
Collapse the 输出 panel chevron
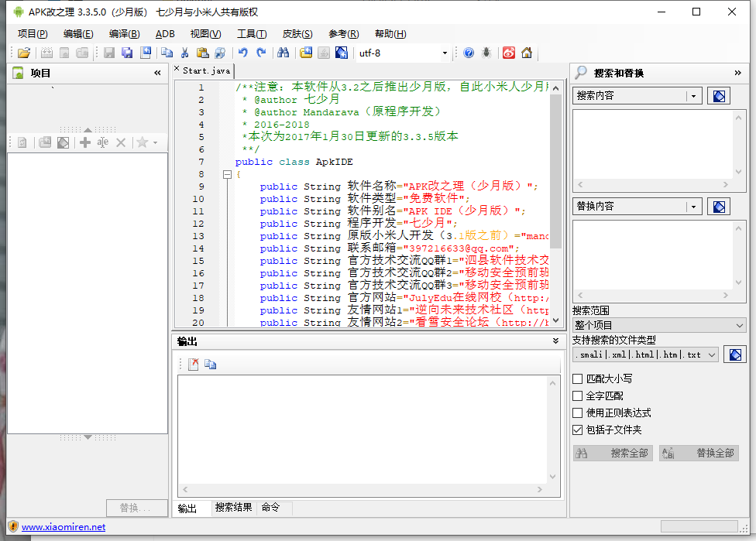pos(555,341)
